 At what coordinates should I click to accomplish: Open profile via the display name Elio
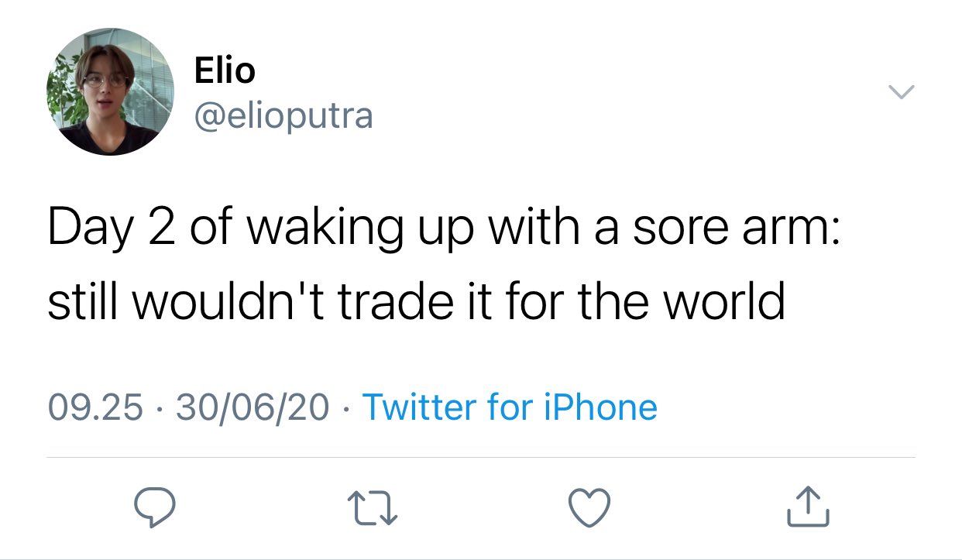pos(224,70)
